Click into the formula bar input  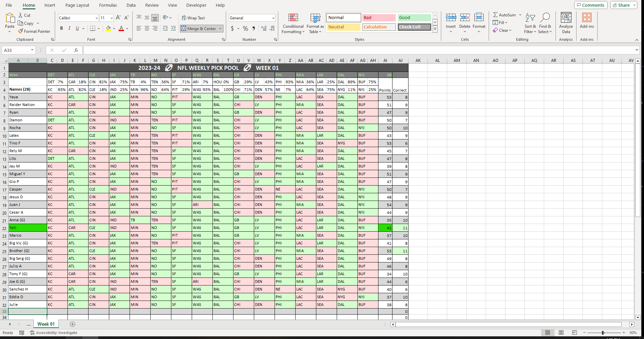click(x=359, y=50)
